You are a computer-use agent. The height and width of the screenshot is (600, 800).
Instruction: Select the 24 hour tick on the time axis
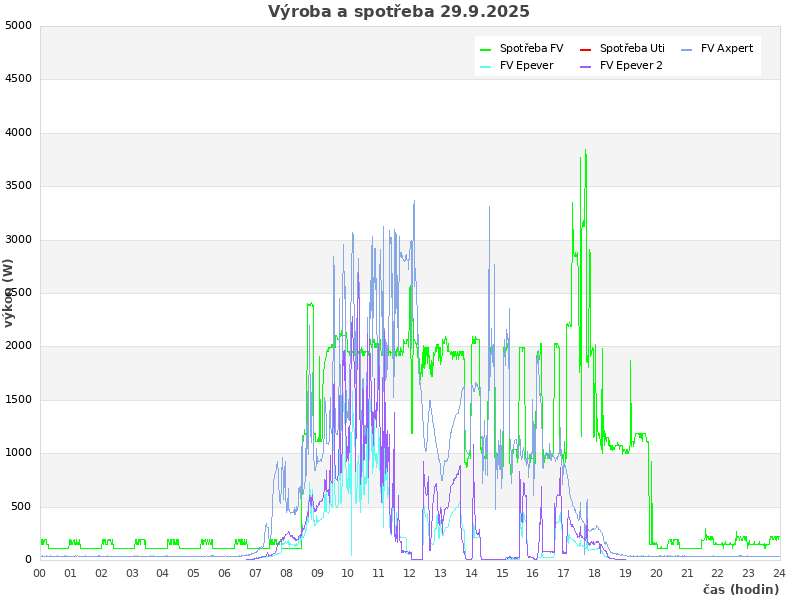[x=779, y=573]
